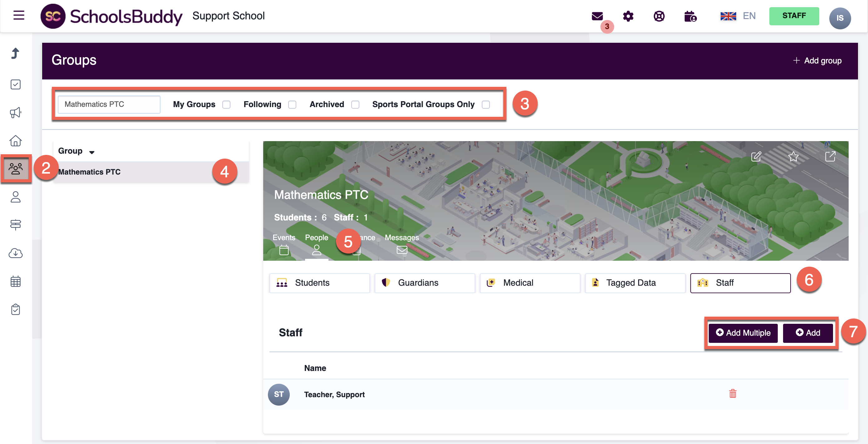Open the announcements megaphone sidebar icon
Viewport: 868px width, 444px height.
click(x=16, y=112)
